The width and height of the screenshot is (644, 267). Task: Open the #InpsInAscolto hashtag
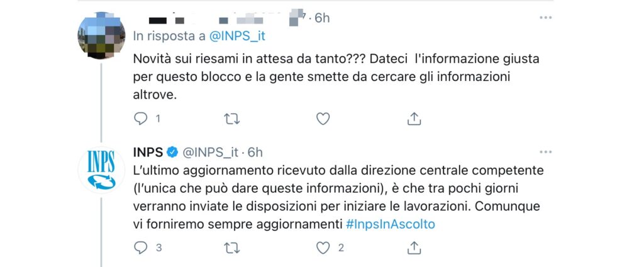pos(390,224)
